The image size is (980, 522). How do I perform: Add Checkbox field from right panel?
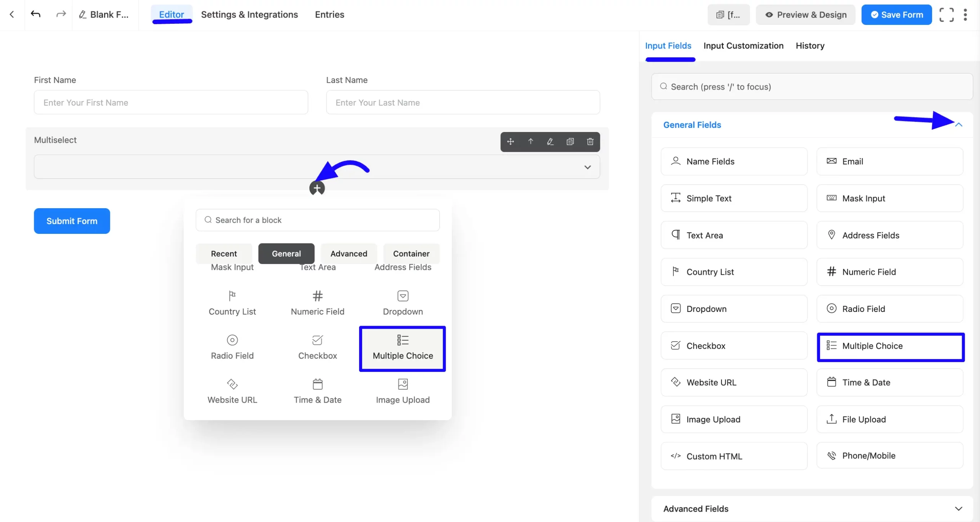pos(733,346)
